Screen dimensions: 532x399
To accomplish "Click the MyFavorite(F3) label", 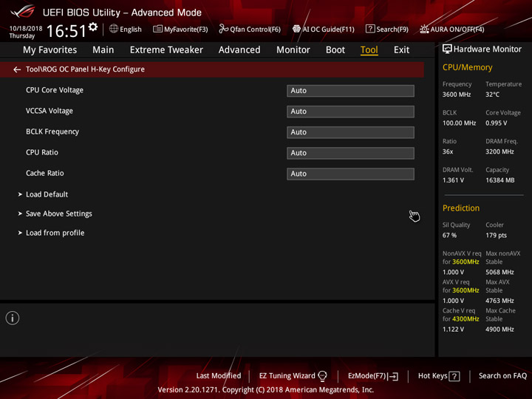I will (186, 29).
